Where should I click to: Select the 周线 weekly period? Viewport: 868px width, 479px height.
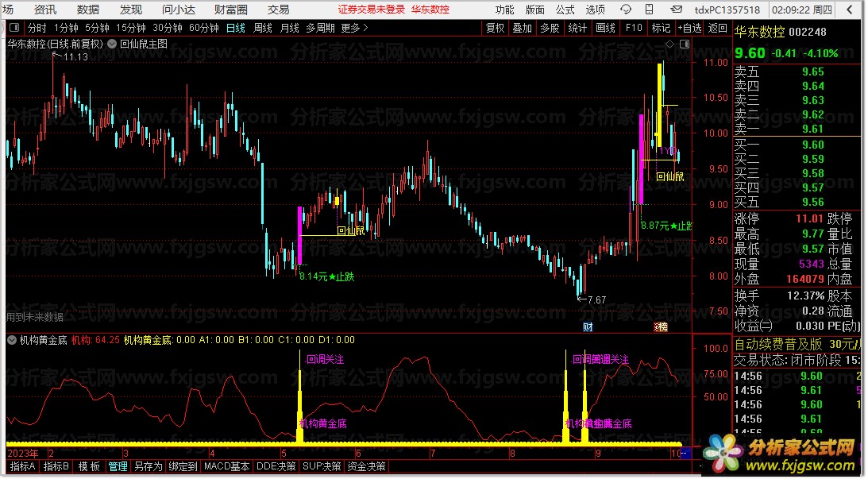262,28
